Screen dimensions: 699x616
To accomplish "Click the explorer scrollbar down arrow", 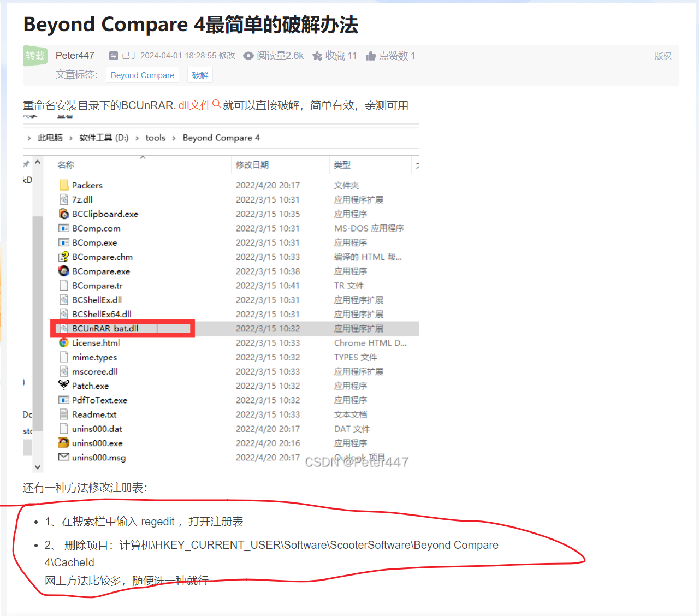I will pos(37,467).
